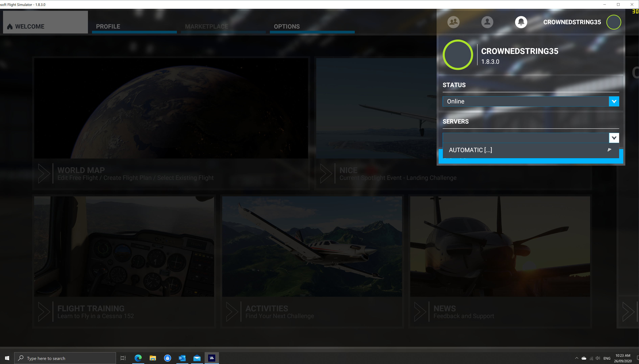Click the small gamertag avatar circle

[x=613, y=22]
